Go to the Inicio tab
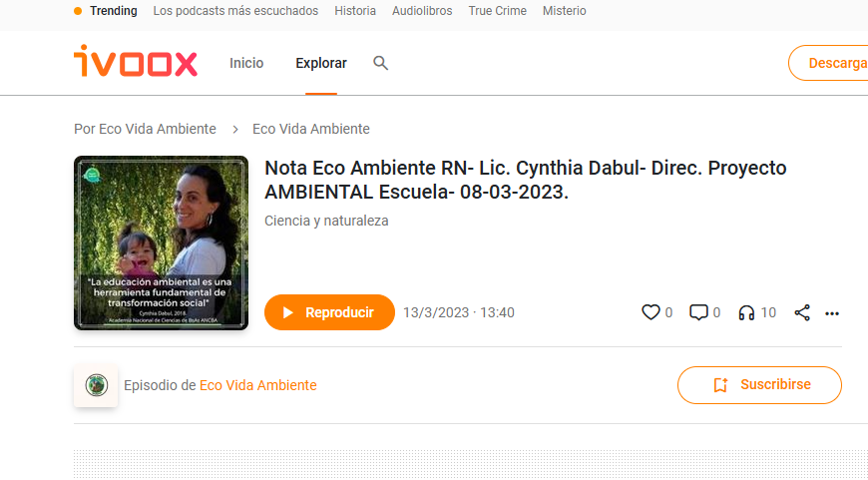This screenshot has height=480, width=868. coord(246,63)
